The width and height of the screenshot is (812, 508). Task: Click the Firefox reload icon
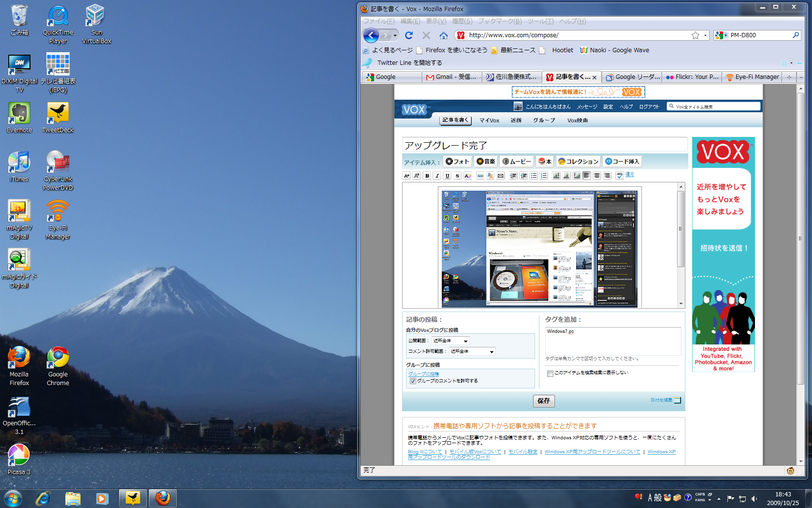pyautogui.click(x=409, y=35)
